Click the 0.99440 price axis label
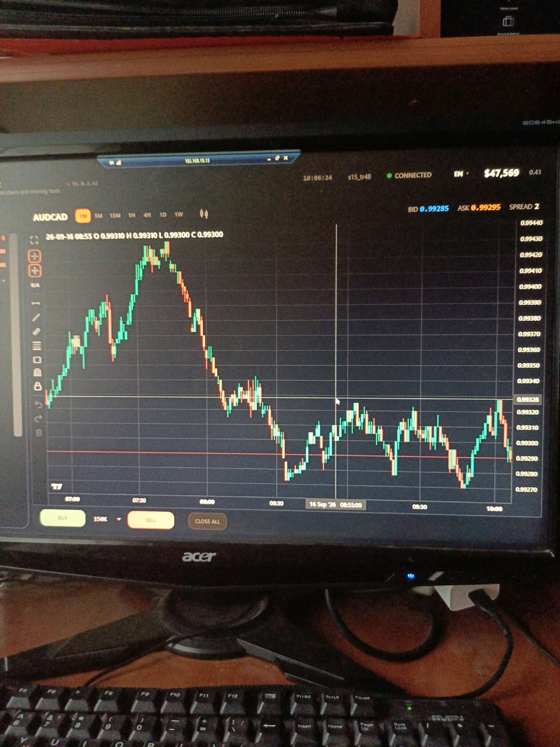The height and width of the screenshot is (747, 560). 531,223
